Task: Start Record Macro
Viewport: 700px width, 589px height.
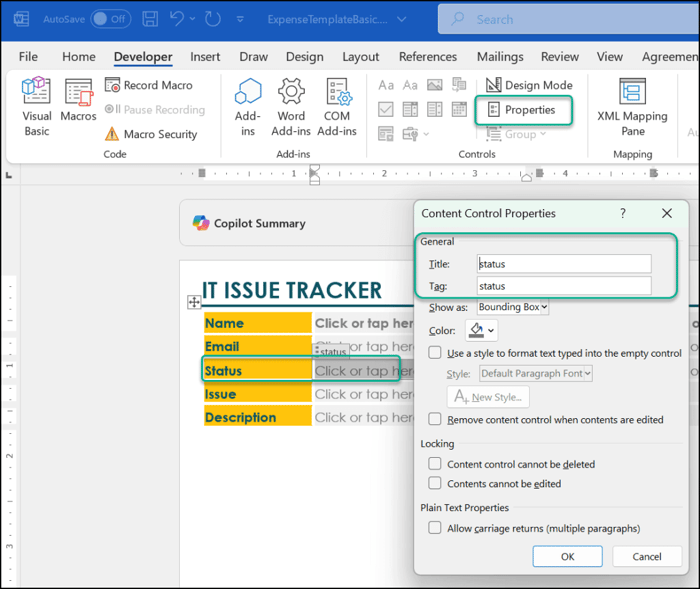Action: click(x=148, y=86)
